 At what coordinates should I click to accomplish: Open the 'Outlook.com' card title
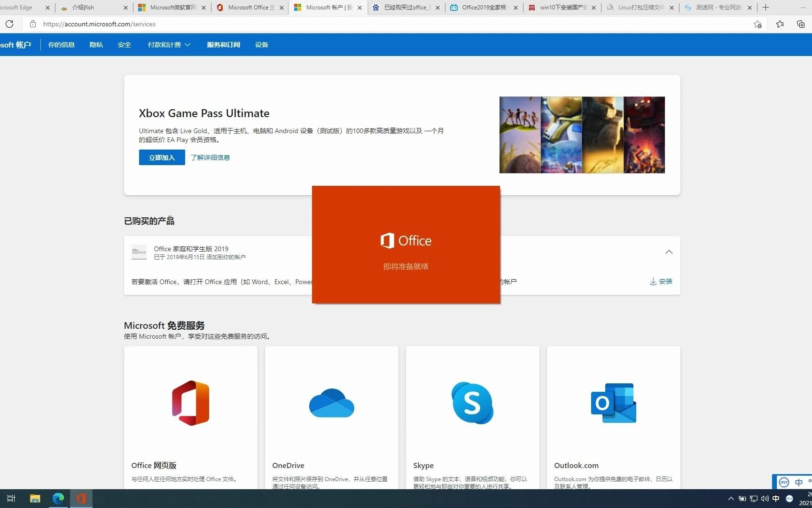[576, 465]
